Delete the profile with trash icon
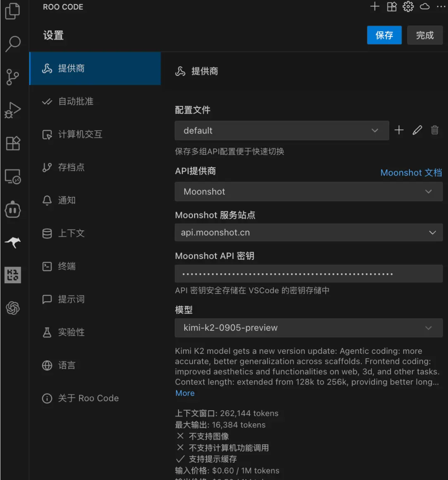The image size is (448, 480). click(x=435, y=130)
